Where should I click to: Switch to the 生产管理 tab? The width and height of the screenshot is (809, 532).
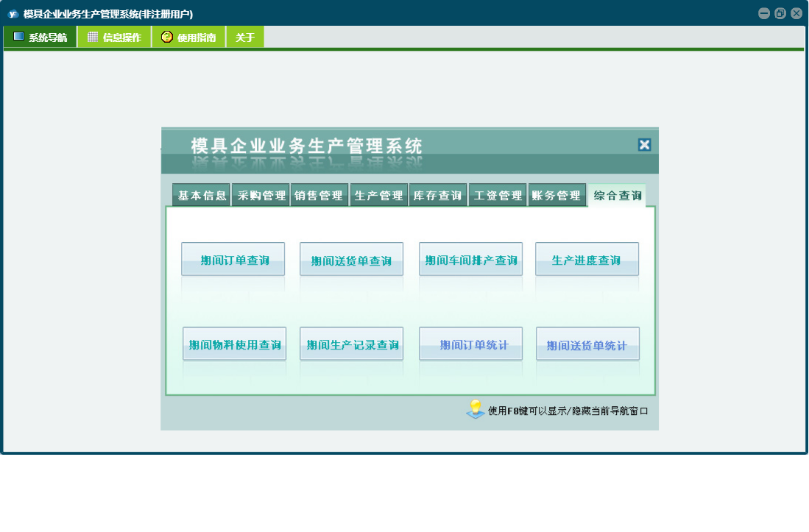(379, 196)
